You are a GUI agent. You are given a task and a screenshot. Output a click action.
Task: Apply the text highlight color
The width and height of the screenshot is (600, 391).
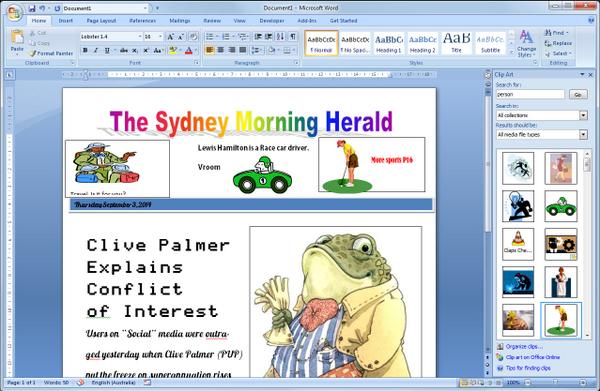click(x=173, y=50)
